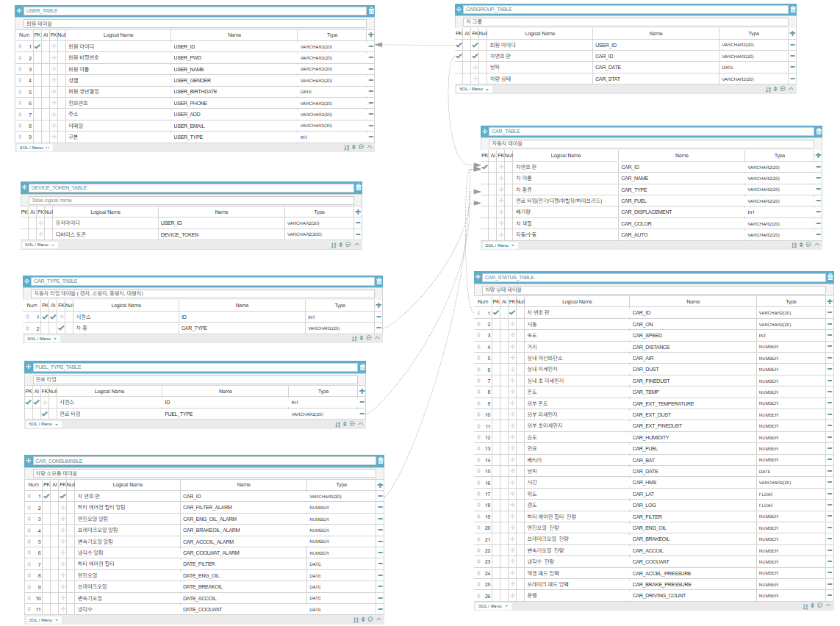The image size is (840, 626).
Task: Remove the CAR_DRIVING_COUNT column row
Action: click(x=829, y=595)
